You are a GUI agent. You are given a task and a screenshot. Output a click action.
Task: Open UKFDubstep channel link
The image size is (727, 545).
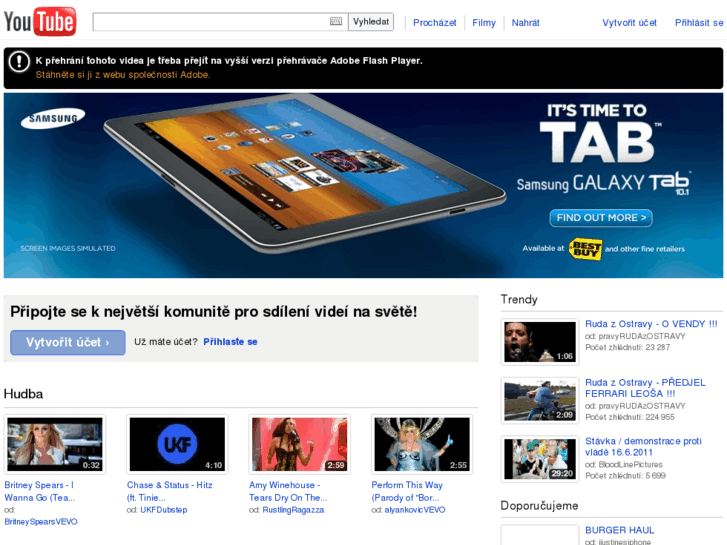point(164,510)
